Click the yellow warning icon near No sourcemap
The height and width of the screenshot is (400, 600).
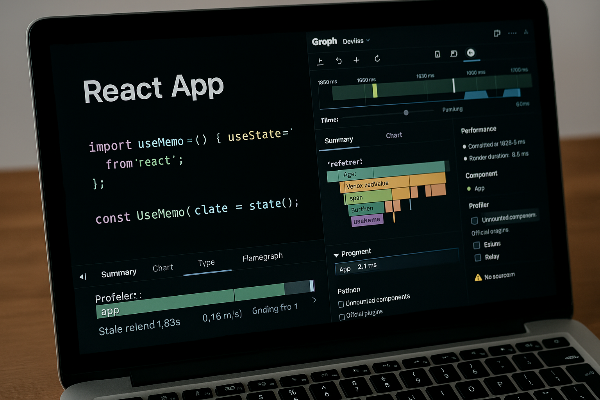click(478, 278)
